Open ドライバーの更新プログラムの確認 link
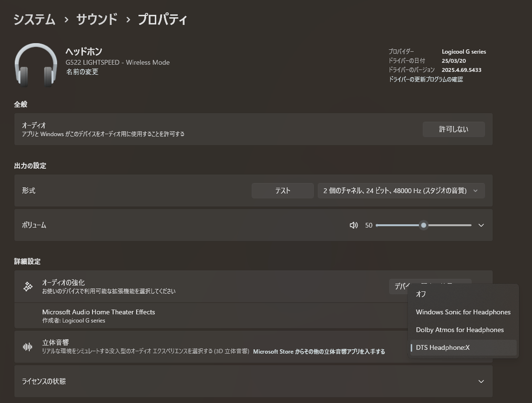The height and width of the screenshot is (403, 532). point(425,80)
